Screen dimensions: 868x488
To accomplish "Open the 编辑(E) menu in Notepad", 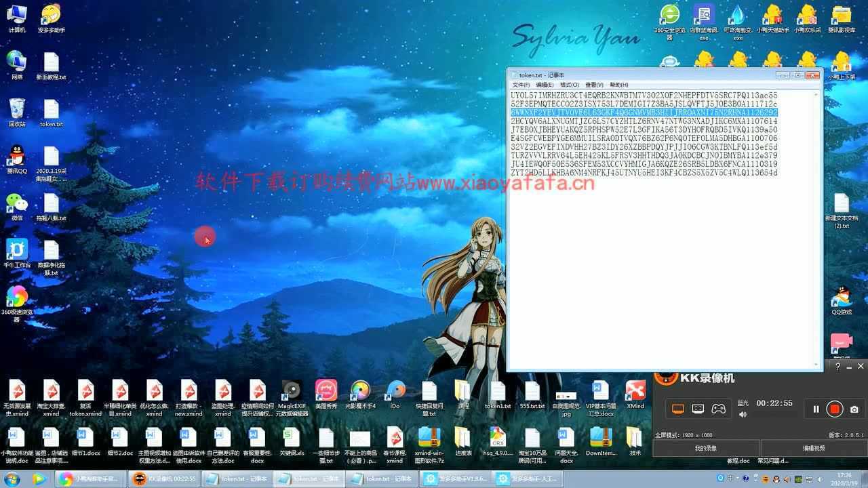I will 545,85.
